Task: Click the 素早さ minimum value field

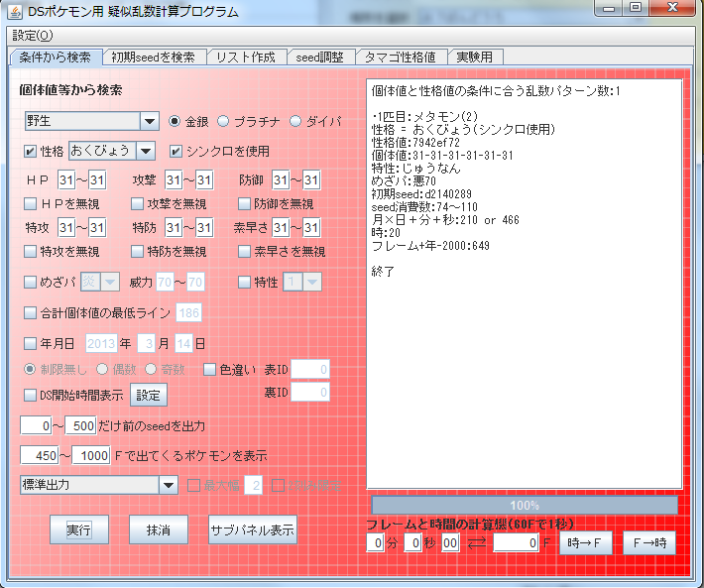Action: pyautogui.click(x=281, y=228)
